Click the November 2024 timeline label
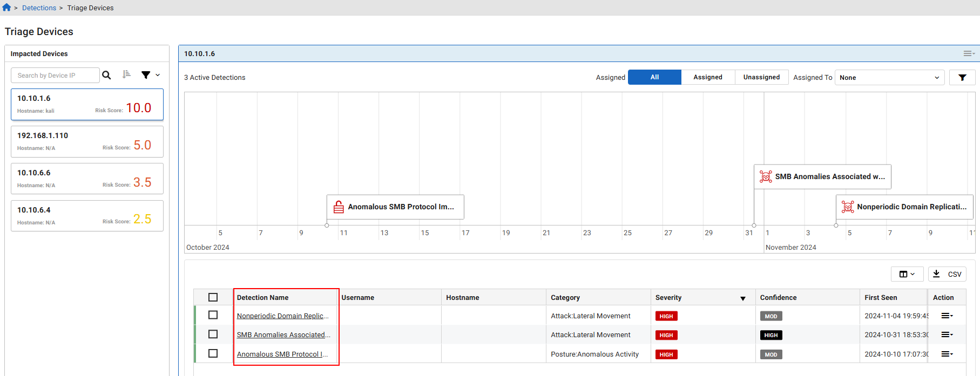 790,248
